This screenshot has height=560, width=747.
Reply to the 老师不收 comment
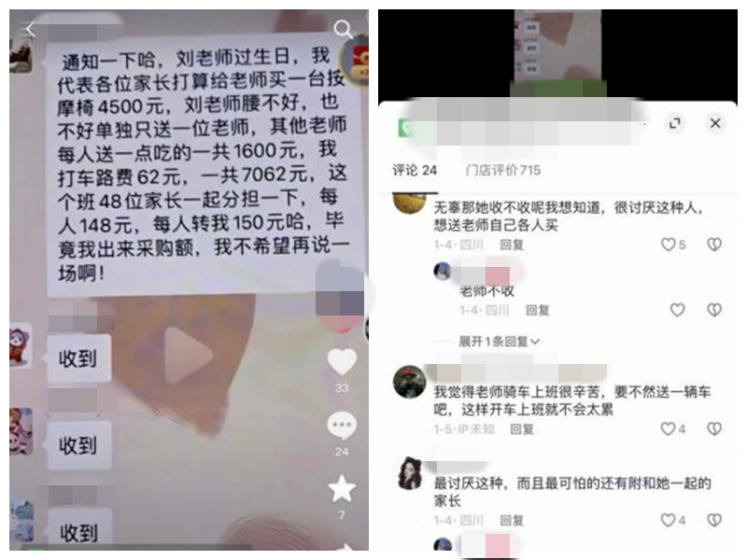pos(538,311)
